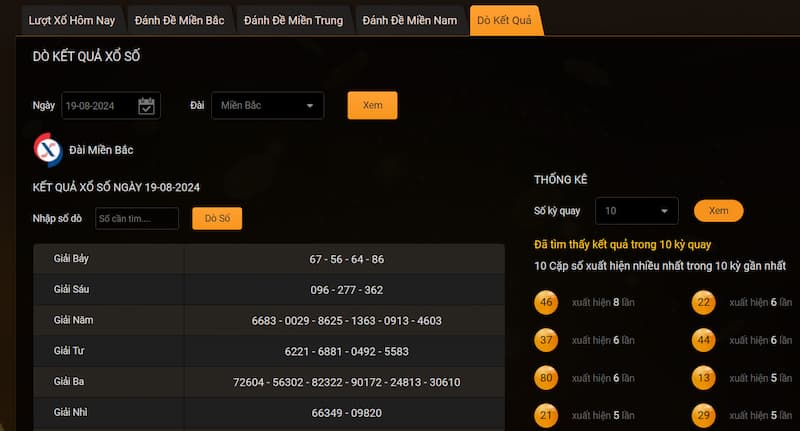Click the calendar icon in date field

[147, 106]
